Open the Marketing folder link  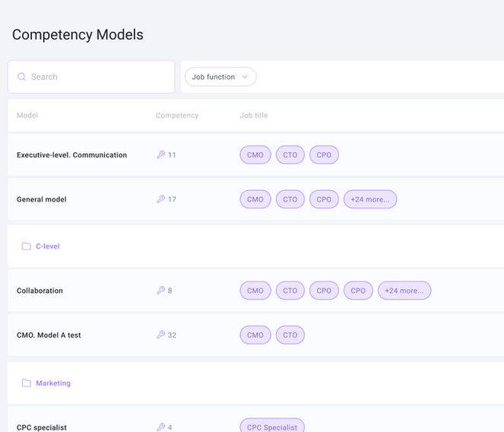click(x=53, y=383)
